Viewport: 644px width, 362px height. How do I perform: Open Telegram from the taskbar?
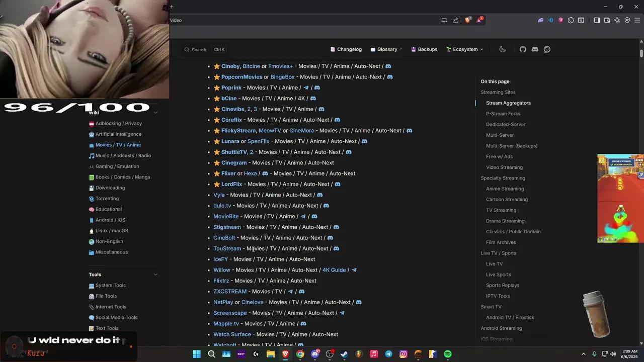388,354
